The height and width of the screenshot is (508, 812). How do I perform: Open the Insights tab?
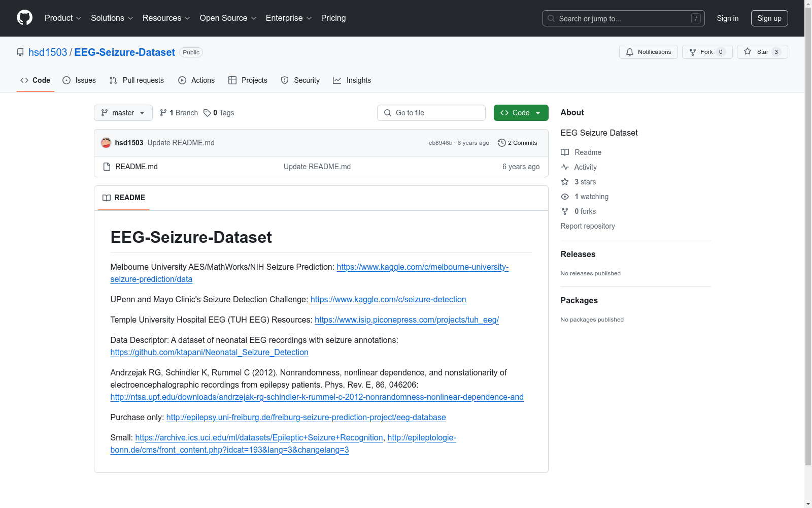point(352,80)
